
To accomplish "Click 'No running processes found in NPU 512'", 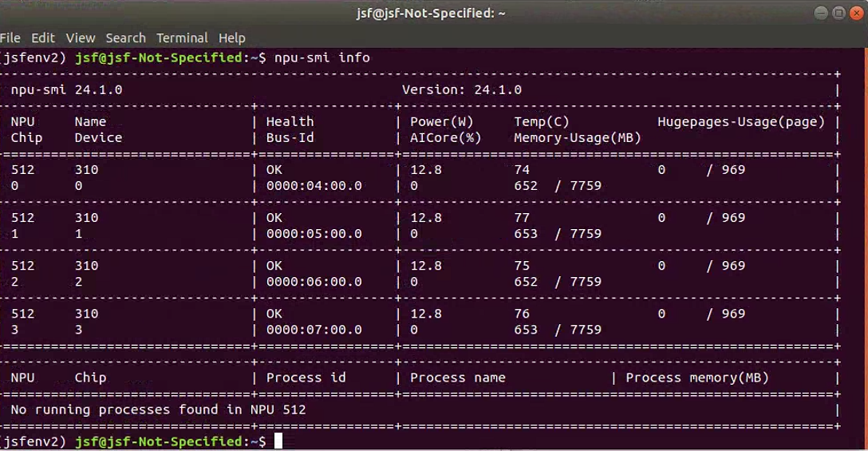I will 158,409.
